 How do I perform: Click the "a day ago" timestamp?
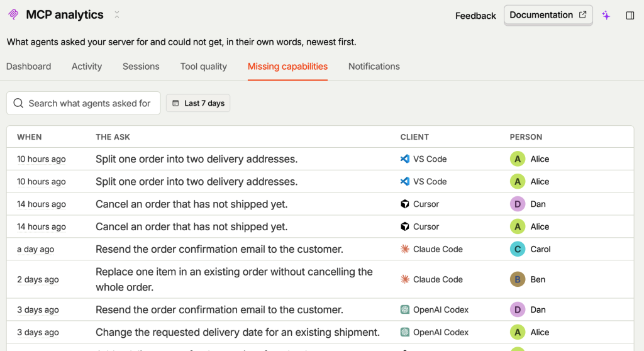pos(35,250)
